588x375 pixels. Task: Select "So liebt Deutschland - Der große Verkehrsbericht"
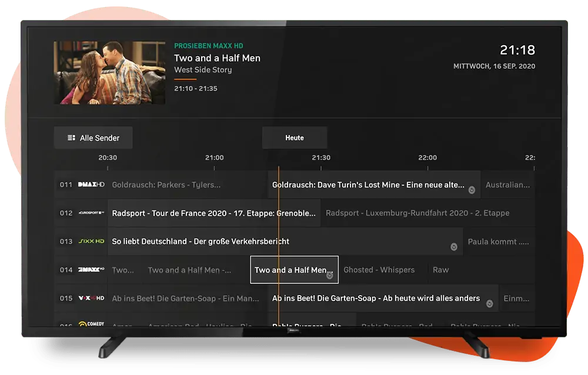(x=285, y=241)
